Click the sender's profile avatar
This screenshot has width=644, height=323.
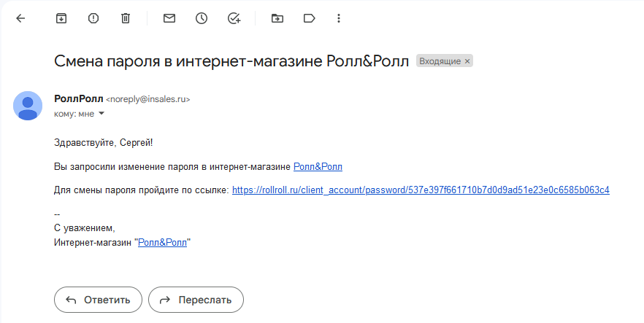[28, 106]
